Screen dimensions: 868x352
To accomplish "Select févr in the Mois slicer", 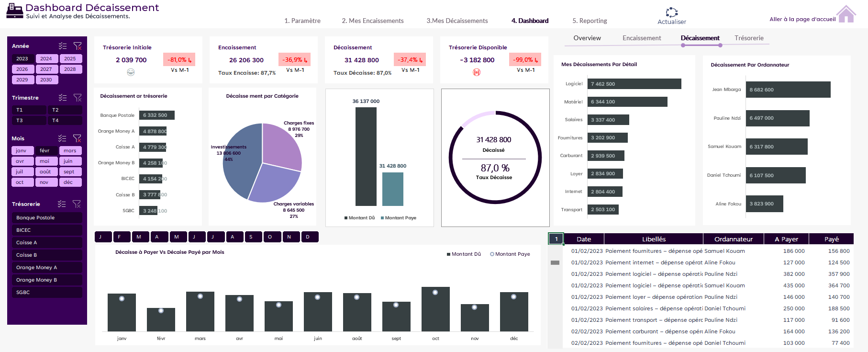I will tap(46, 150).
